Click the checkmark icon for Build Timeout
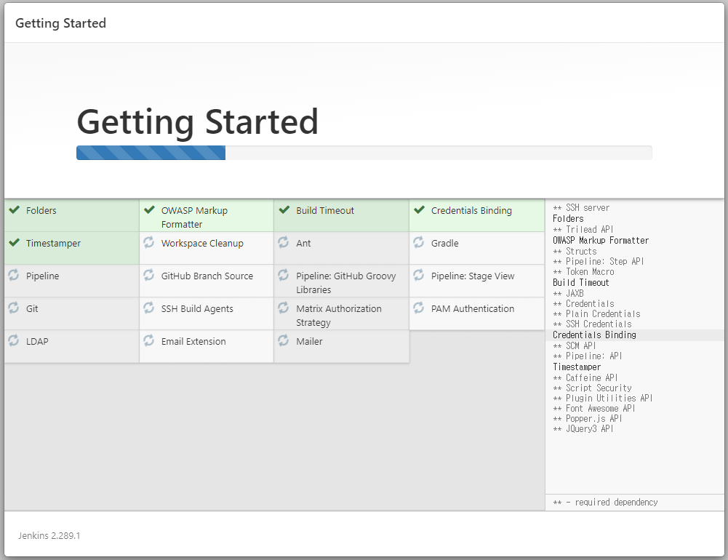728x560 pixels. tap(284, 210)
